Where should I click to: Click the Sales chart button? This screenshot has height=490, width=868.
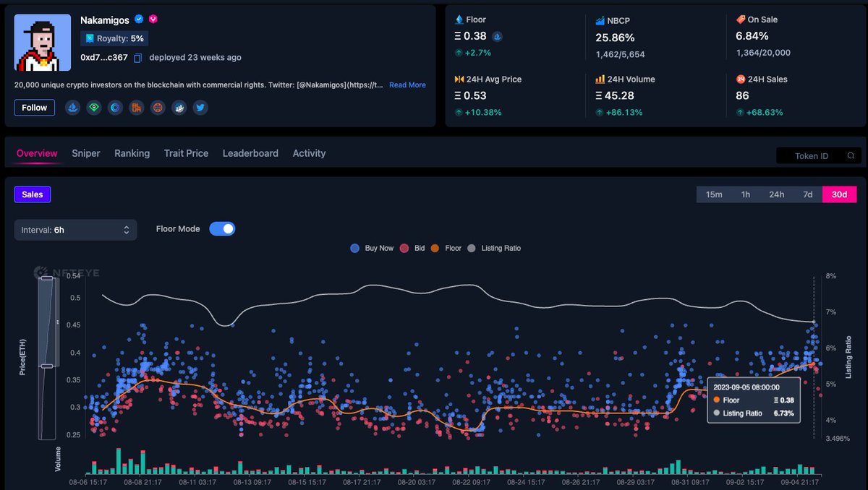pos(33,194)
